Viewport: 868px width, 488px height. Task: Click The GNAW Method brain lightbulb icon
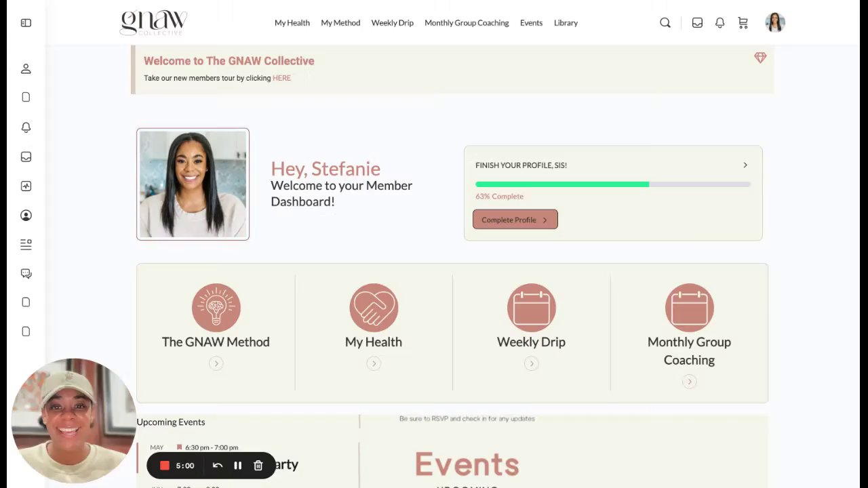(216, 308)
